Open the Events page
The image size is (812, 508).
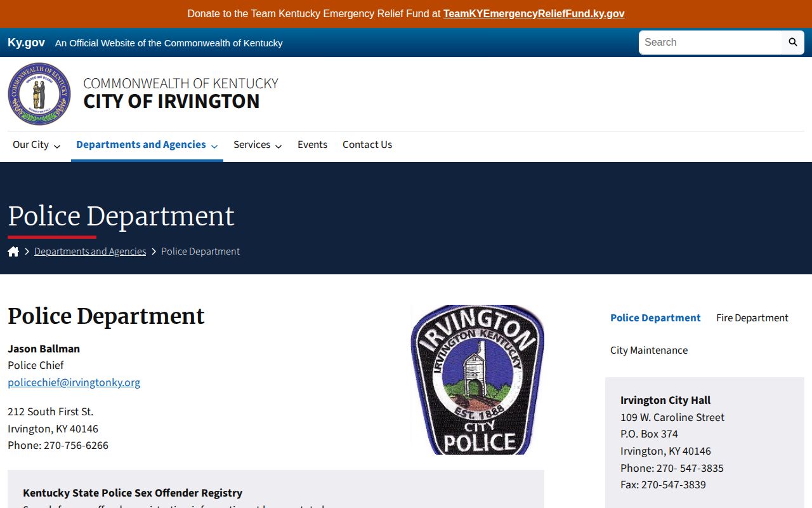coord(313,145)
